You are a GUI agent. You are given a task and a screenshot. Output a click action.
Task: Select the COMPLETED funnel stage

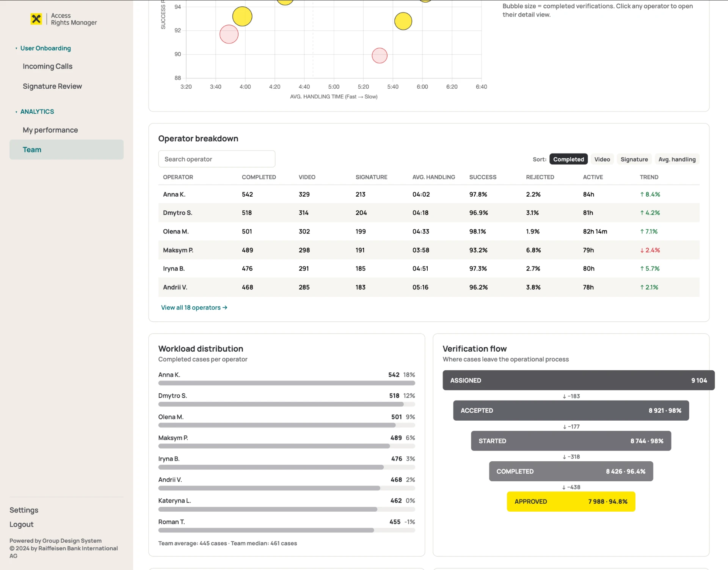[x=571, y=471]
